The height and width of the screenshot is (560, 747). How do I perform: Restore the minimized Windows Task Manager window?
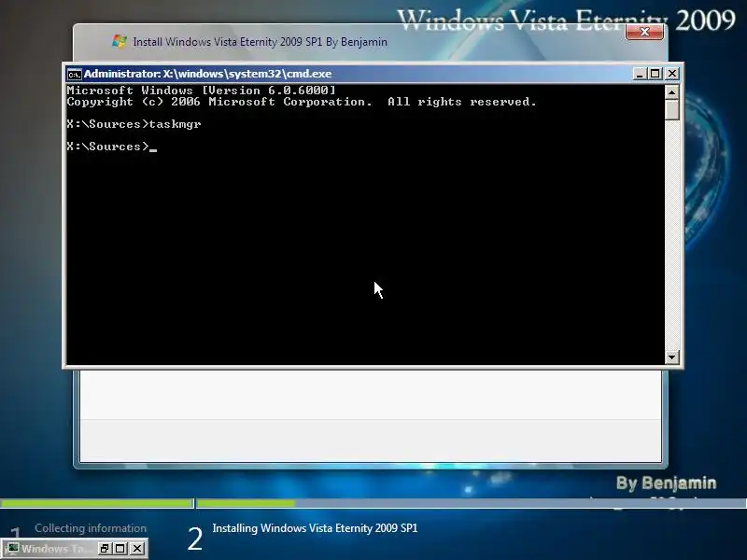click(105, 549)
